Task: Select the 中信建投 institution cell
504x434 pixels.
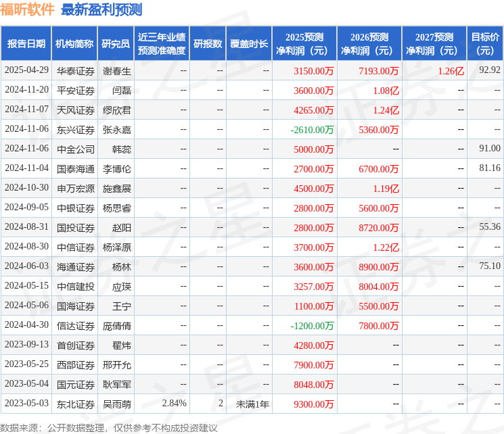Action: [x=76, y=287]
